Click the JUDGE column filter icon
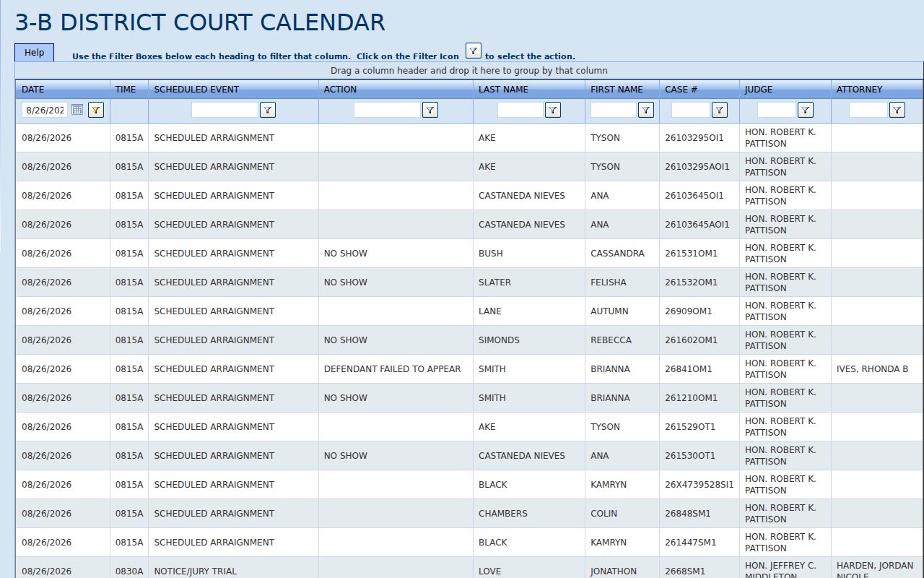This screenshot has width=924, height=578. click(805, 110)
